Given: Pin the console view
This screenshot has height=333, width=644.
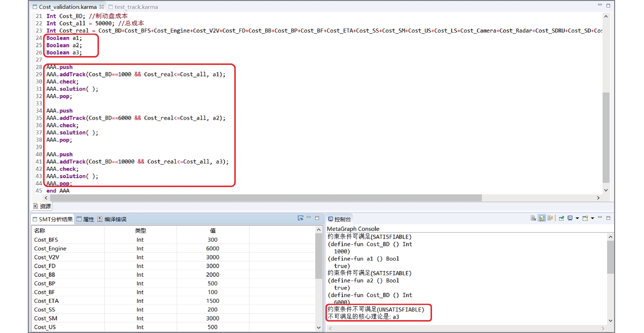Looking at the screenshot, I should pos(561,218).
